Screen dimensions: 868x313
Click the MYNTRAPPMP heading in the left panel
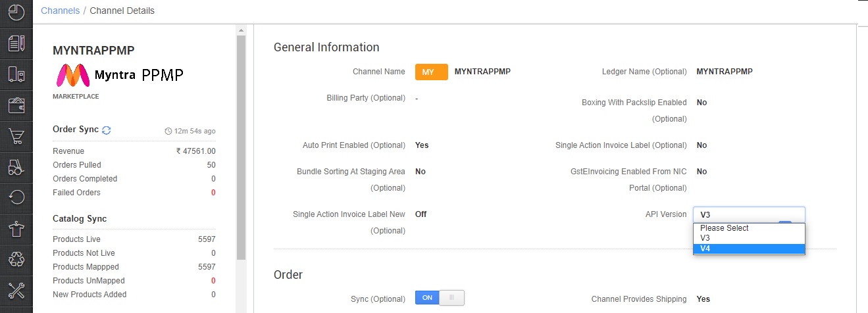pyautogui.click(x=93, y=51)
